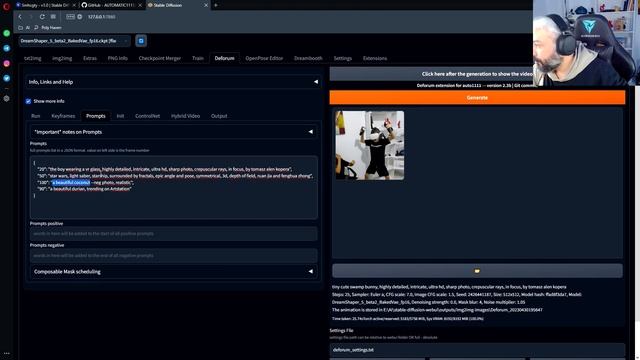Click the Opera logo in the sidebar

click(x=6, y=6)
